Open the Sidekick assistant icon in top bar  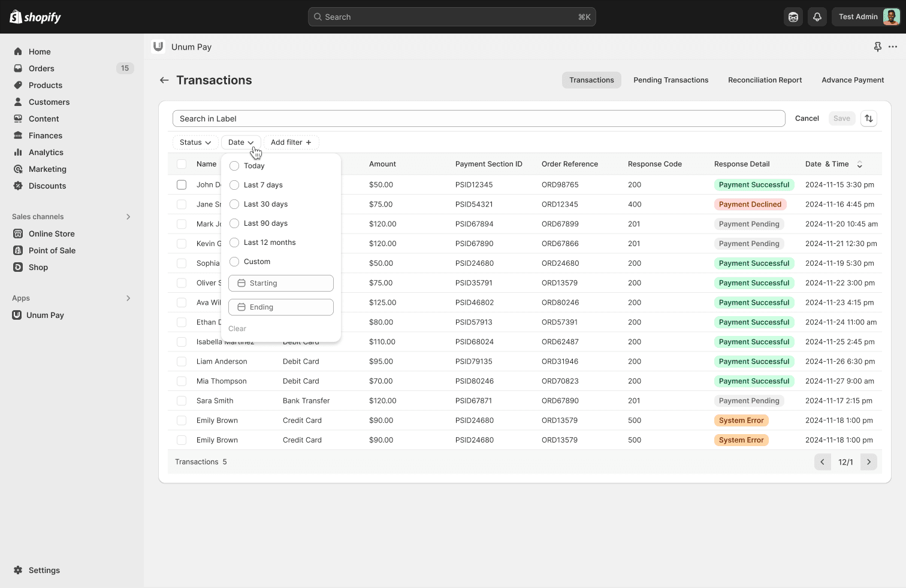tap(793, 17)
